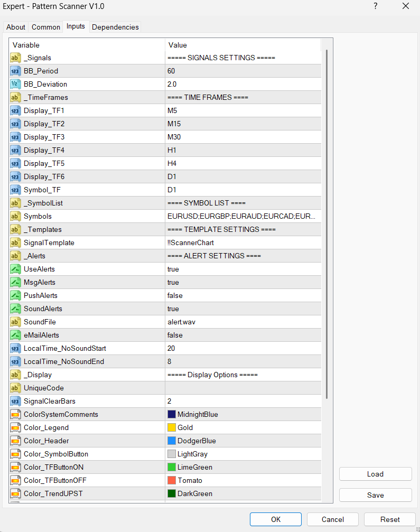Click the integer icon beside BB_Period
Viewport: 420px width, 532px height.
[x=15, y=71]
